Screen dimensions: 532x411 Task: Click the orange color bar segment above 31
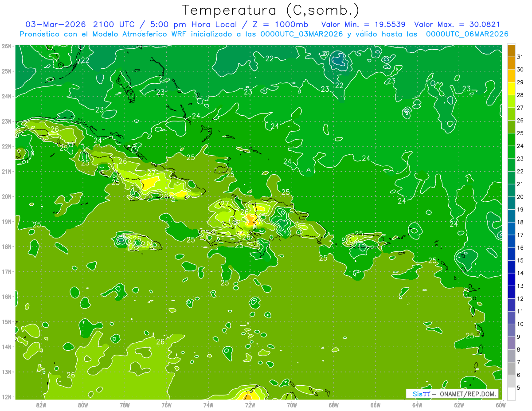(511, 51)
